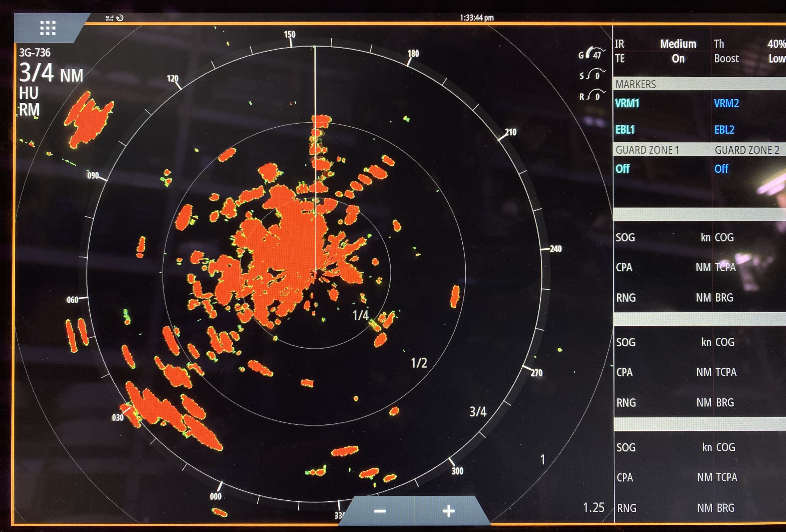Zoom out radar range with minus button

coord(380,511)
